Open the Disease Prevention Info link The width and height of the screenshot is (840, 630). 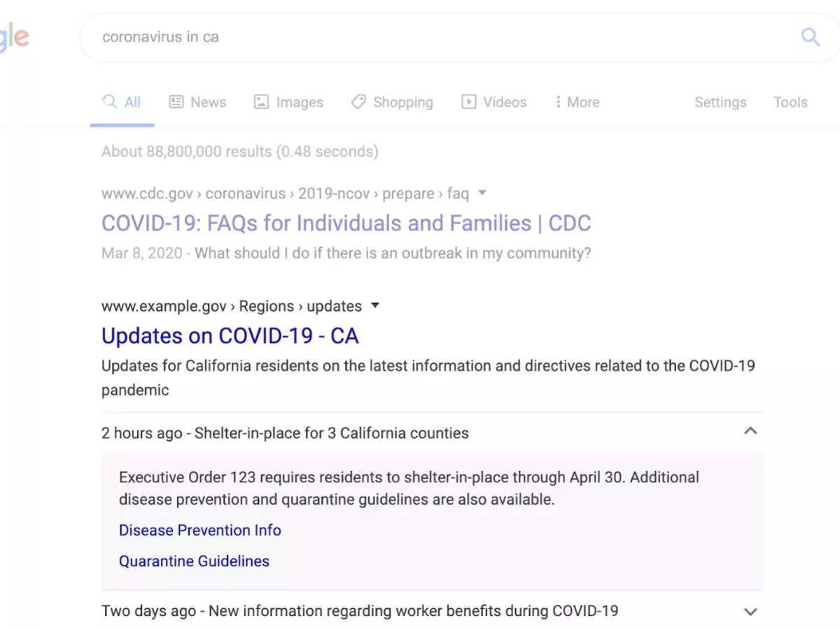tap(199, 530)
